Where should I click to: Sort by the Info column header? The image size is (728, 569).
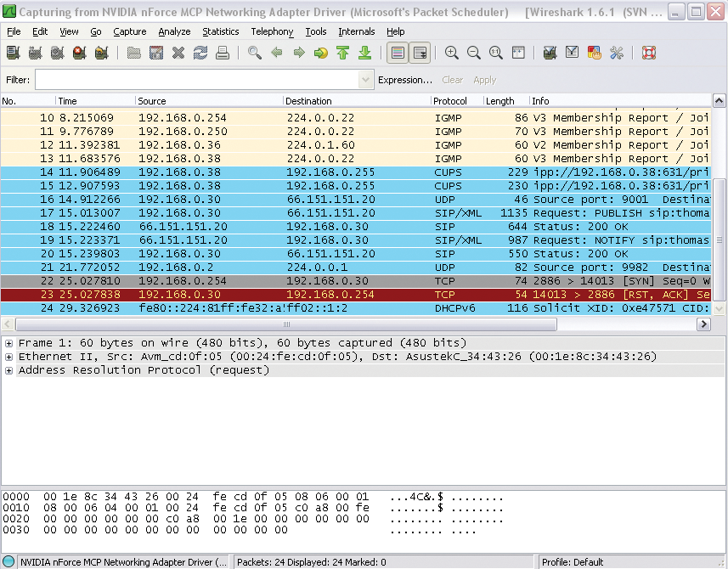(620, 101)
